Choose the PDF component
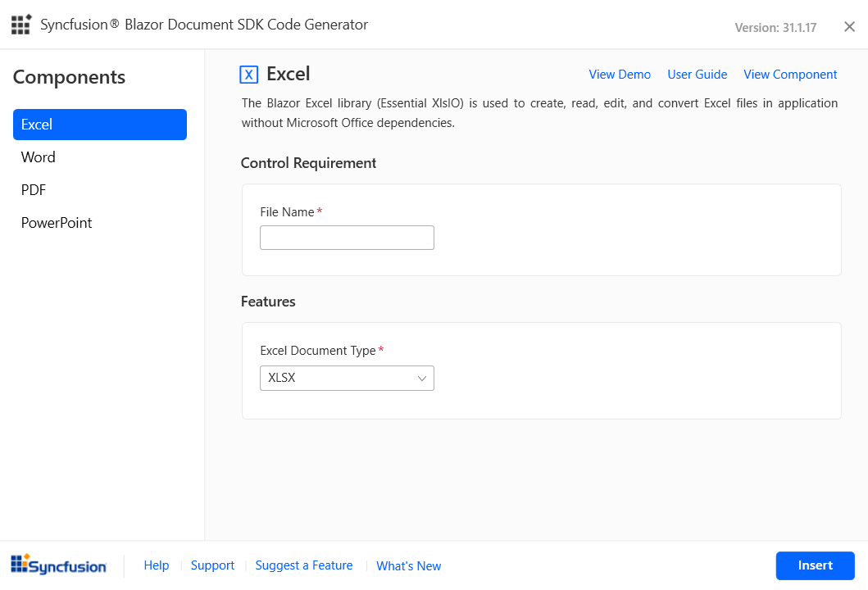This screenshot has width=868, height=590. [x=34, y=190]
